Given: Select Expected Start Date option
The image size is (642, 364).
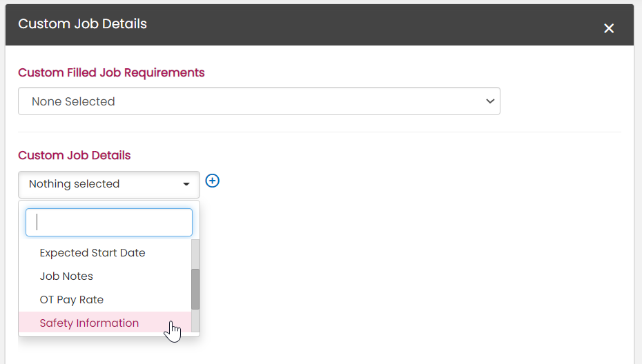Looking at the screenshot, I should click(93, 253).
